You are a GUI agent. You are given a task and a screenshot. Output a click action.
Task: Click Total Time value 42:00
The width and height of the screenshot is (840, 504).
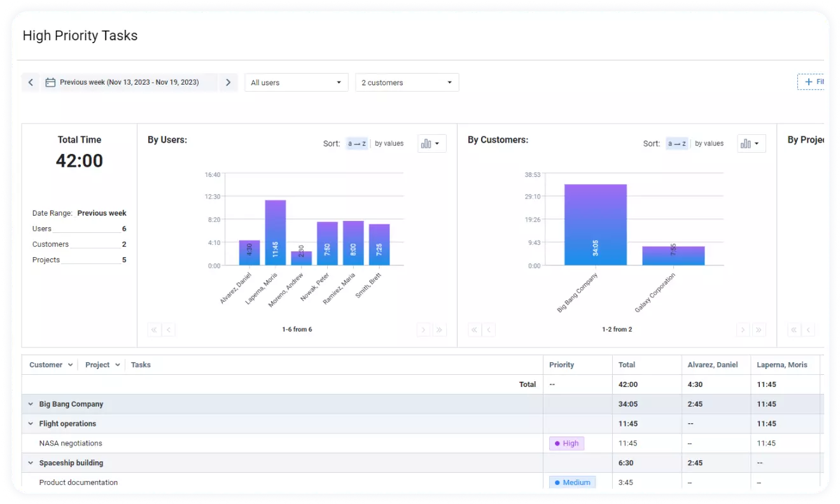pyautogui.click(x=80, y=161)
